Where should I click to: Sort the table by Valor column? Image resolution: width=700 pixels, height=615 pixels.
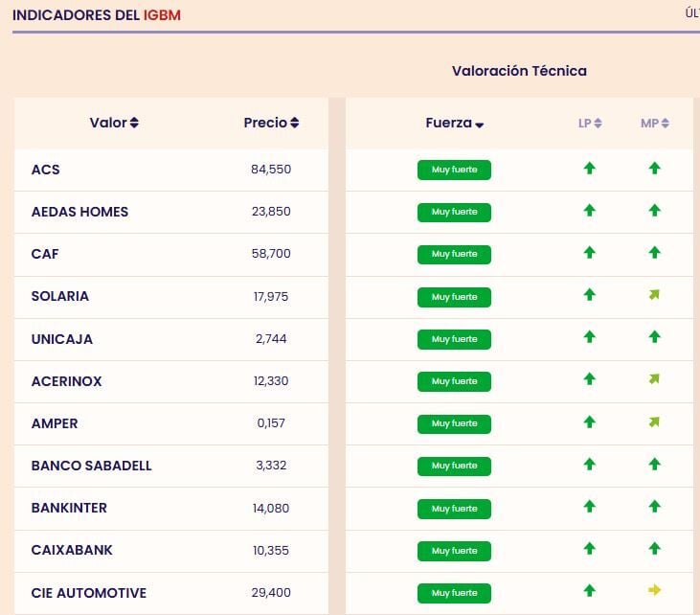click(114, 123)
